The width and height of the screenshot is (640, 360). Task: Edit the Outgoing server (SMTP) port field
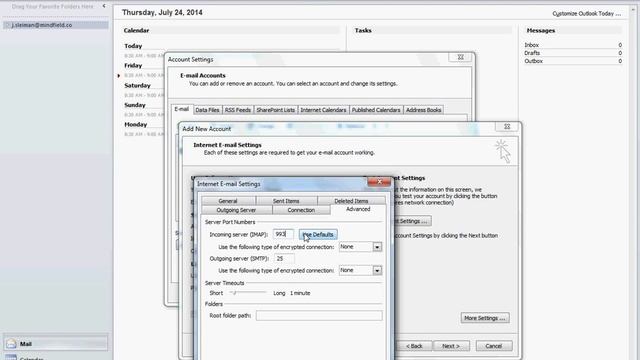point(284,258)
